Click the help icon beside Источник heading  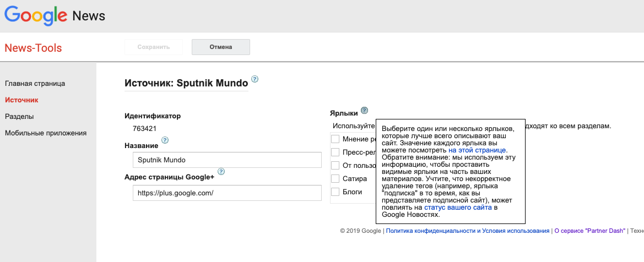255,79
